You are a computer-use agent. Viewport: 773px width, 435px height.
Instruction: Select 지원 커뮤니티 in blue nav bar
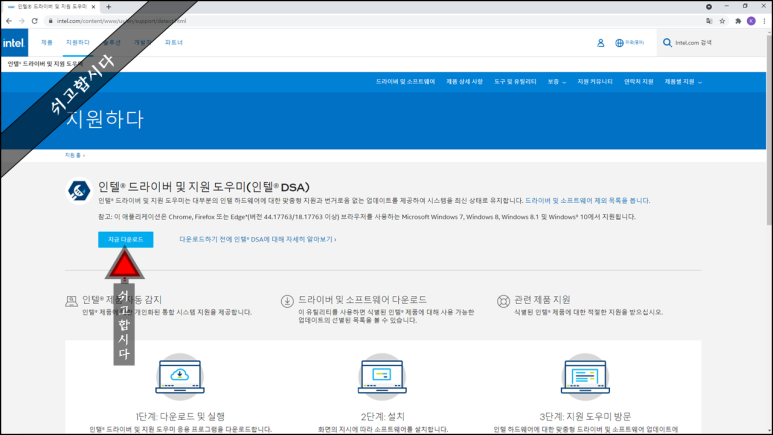595,82
